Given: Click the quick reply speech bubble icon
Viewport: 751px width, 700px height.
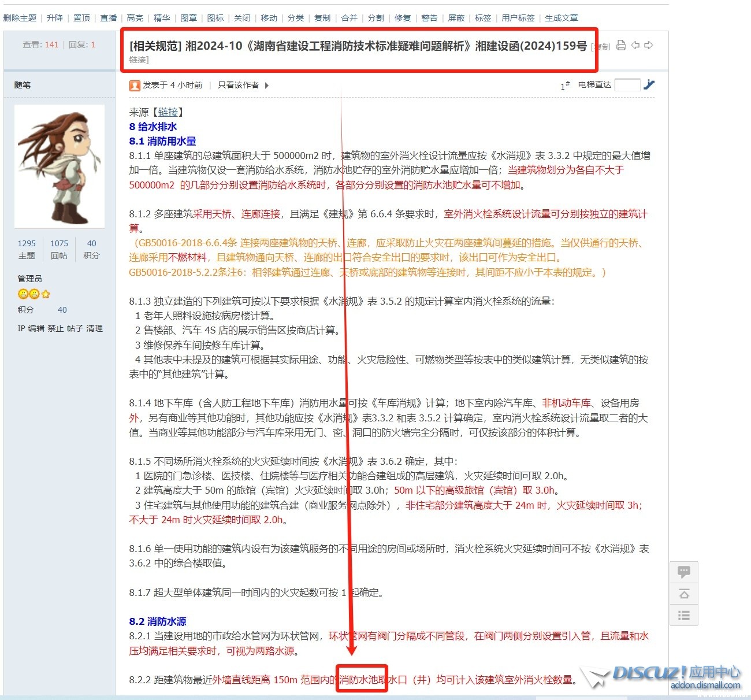Looking at the screenshot, I should 684,572.
